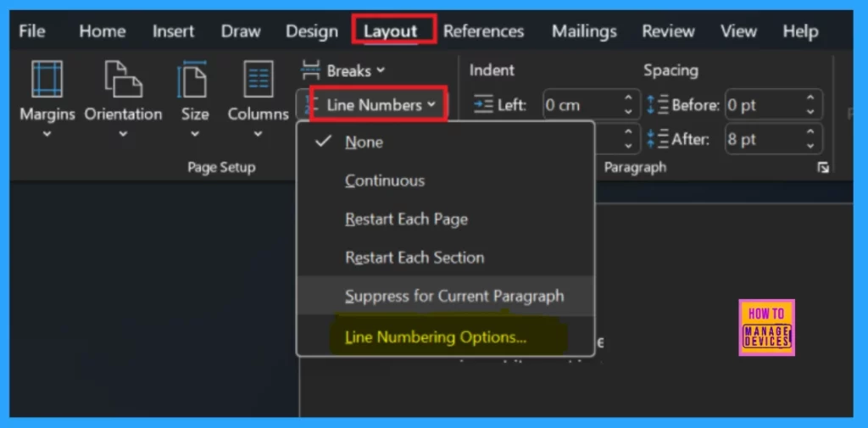Viewport: 868px width, 428px height.
Task: Open Paragraph settings dialog launcher
Action: point(823,168)
